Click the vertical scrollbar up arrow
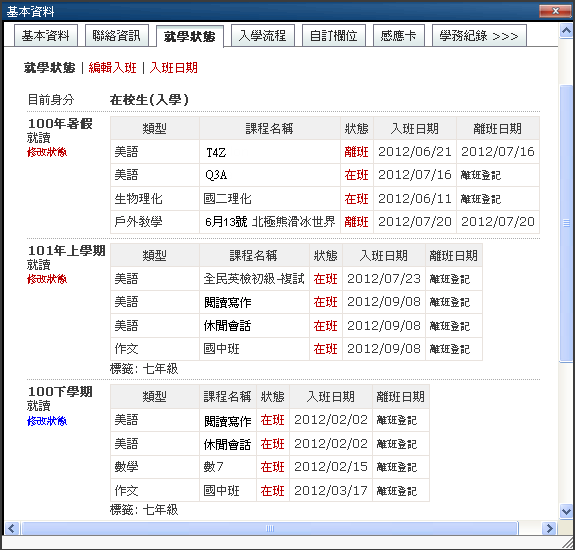Image resolution: width=575 pixels, height=550 pixels. 566,30
